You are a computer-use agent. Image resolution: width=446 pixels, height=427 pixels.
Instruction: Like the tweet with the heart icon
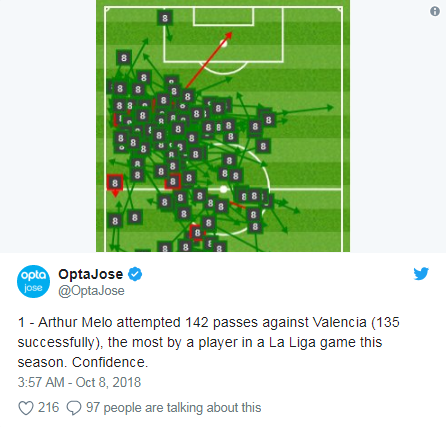point(26,408)
